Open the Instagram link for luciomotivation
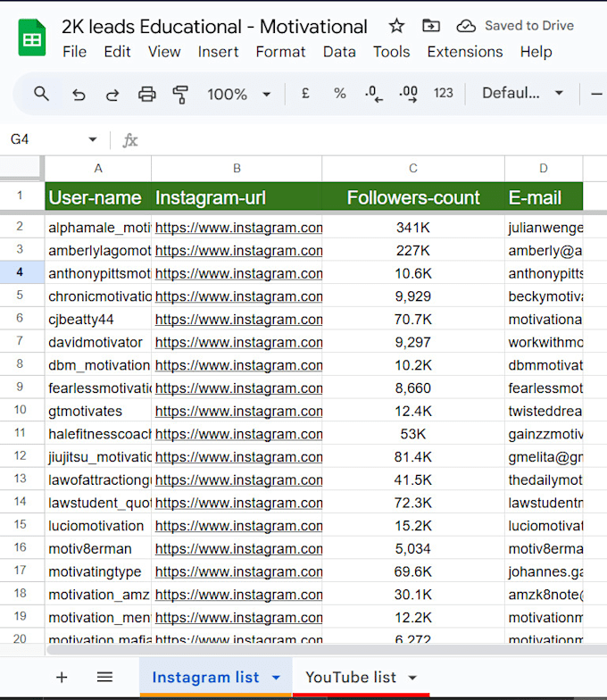This screenshot has width=607, height=700. (238, 526)
